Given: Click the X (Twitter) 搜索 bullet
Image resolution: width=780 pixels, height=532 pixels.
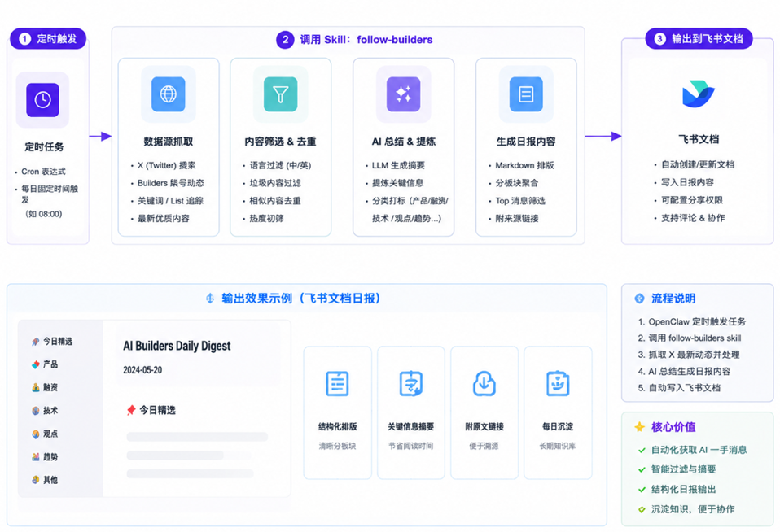Looking at the screenshot, I should pyautogui.click(x=167, y=166).
